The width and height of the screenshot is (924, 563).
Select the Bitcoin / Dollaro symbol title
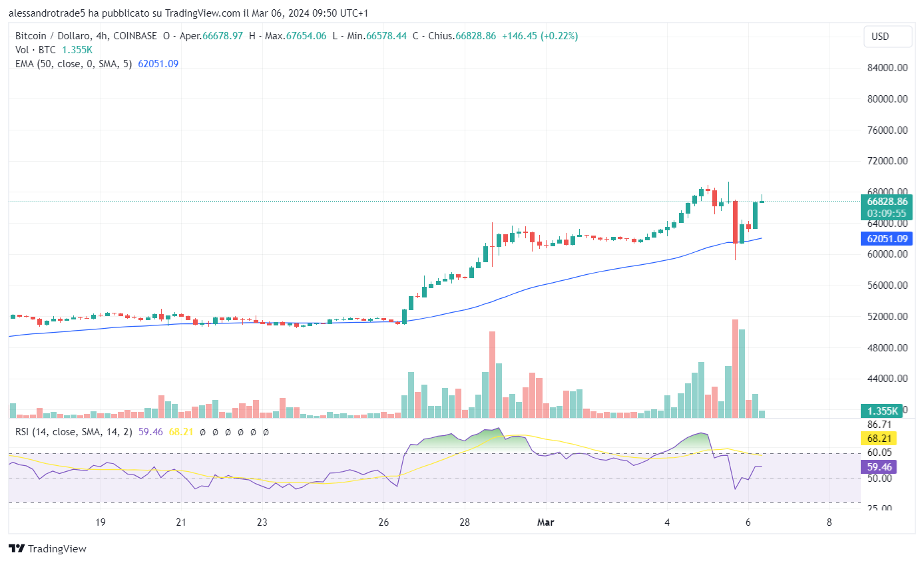pyautogui.click(x=52, y=36)
